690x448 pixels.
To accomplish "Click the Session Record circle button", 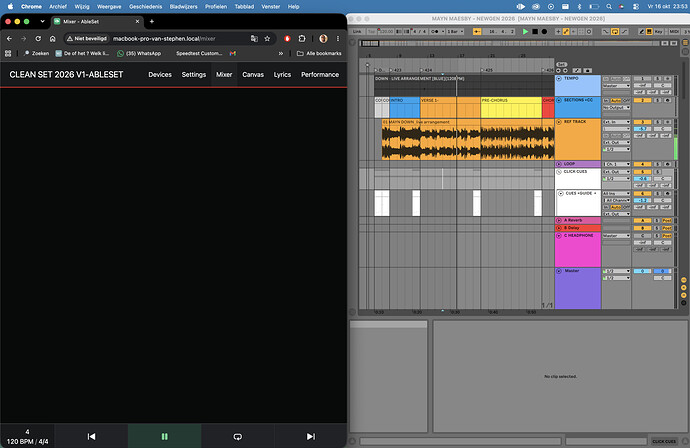I will coord(589,32).
